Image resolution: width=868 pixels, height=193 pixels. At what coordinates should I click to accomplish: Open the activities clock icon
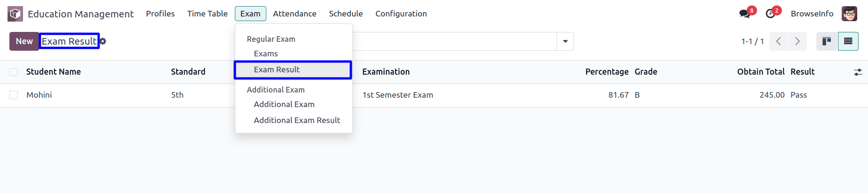pos(770,14)
